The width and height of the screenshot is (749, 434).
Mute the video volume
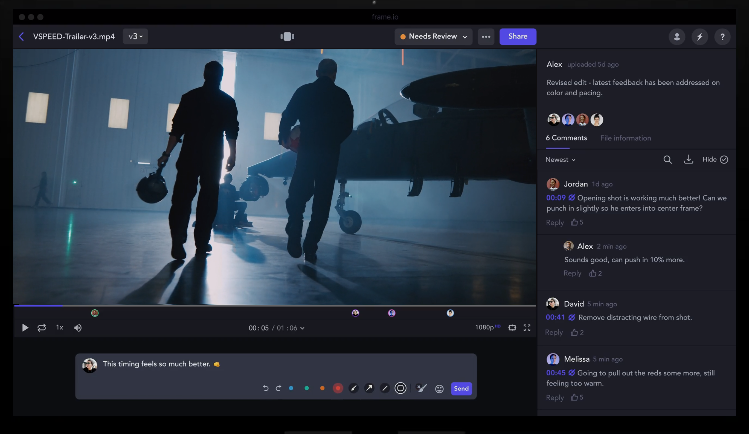(x=78, y=328)
